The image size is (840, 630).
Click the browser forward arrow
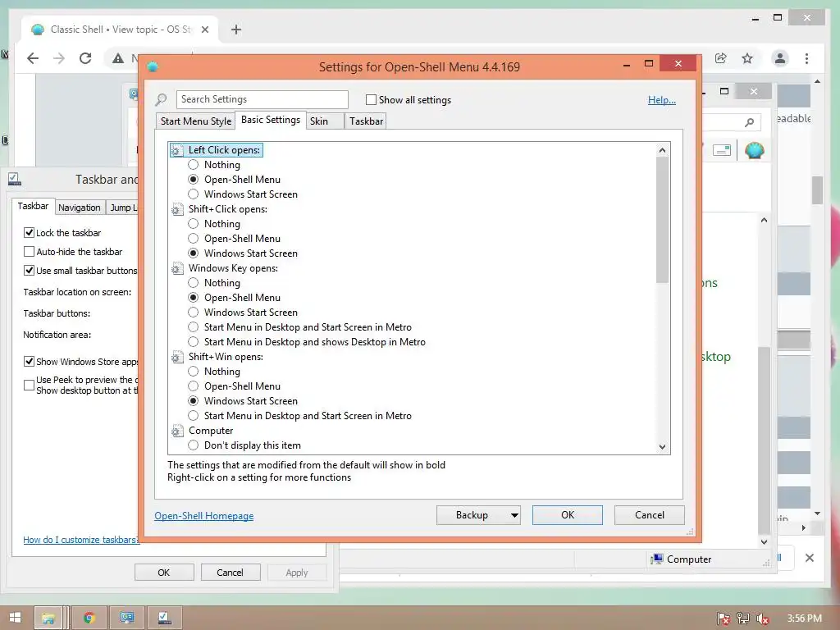pos(59,58)
